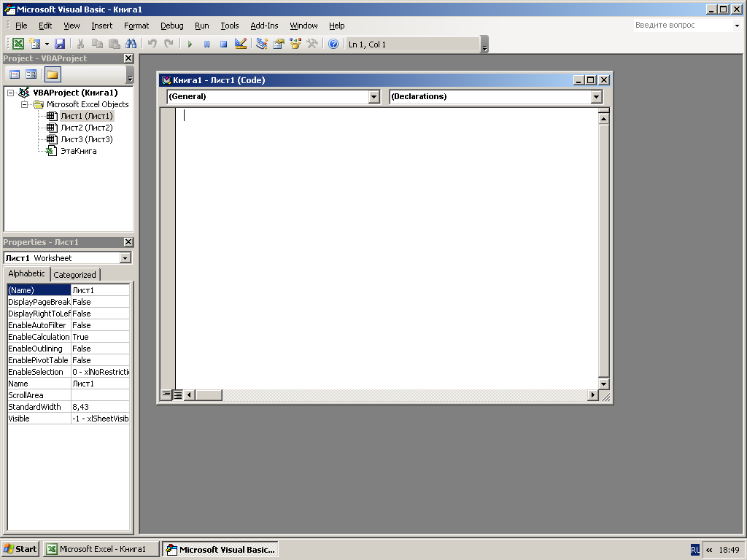Open Project Explorer toolbar icon
This screenshot has height=560, width=747.
click(262, 44)
